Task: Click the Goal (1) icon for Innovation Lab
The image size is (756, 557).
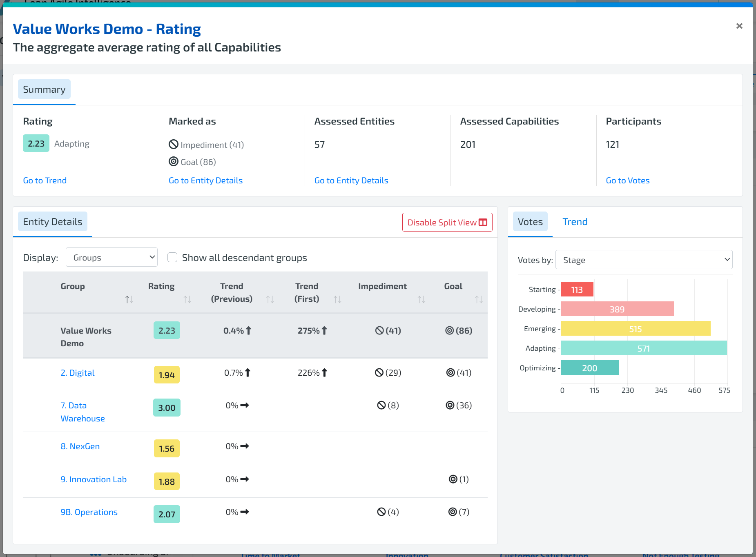Action: (453, 479)
